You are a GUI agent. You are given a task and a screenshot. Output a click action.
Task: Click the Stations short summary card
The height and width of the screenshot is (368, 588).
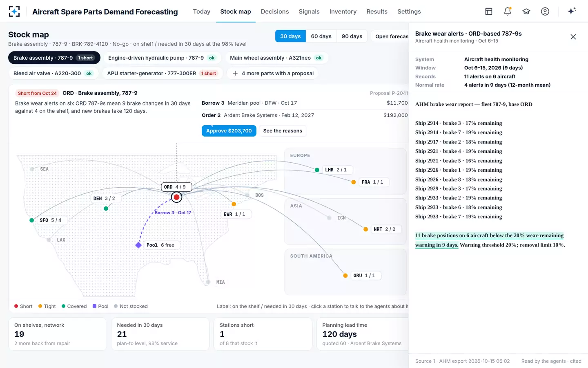pyautogui.click(x=263, y=334)
